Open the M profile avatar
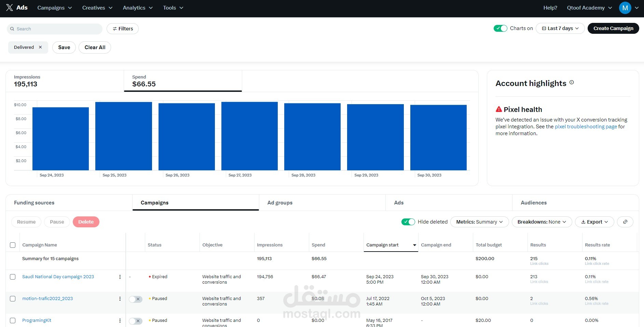The width and height of the screenshot is (644, 327). click(x=625, y=8)
